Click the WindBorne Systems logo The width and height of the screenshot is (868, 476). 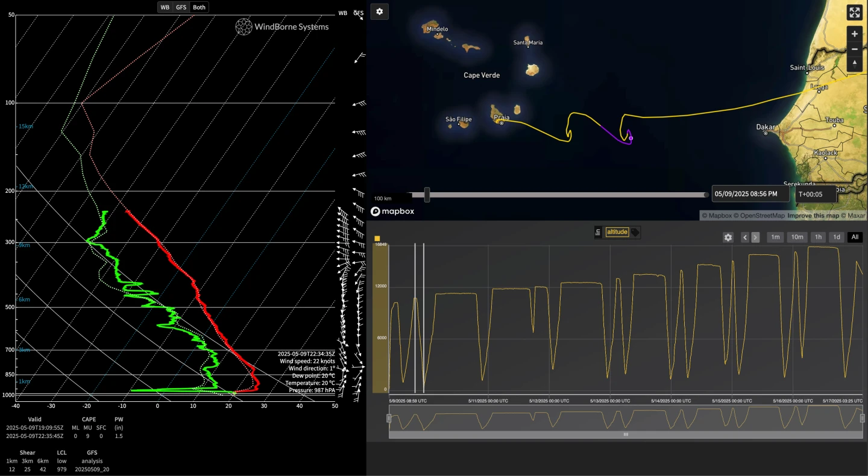[x=282, y=27]
